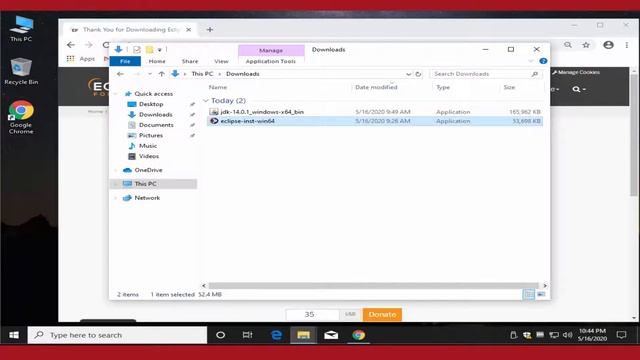This screenshot has width=640, height=360.
Task: Open Pictures in navigation pane
Action: point(151,135)
